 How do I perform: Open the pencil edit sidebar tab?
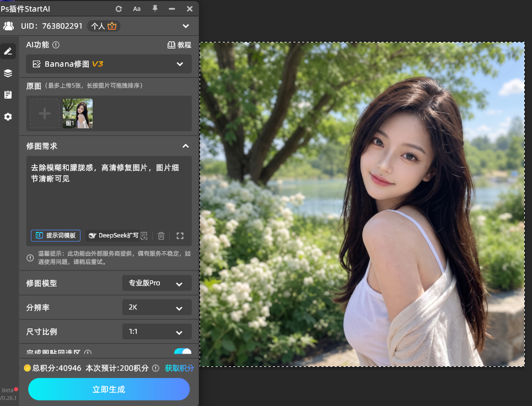click(x=8, y=51)
